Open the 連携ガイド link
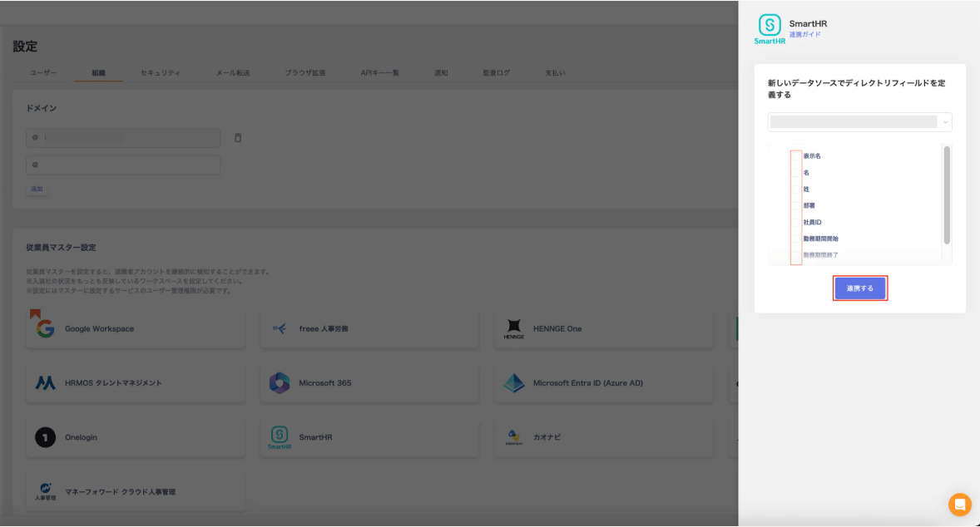 (x=805, y=35)
